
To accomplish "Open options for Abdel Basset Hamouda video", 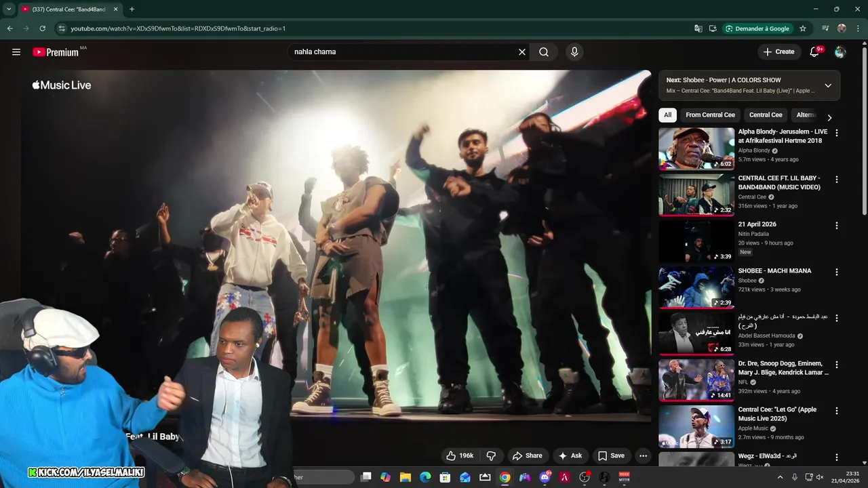I will point(837,318).
